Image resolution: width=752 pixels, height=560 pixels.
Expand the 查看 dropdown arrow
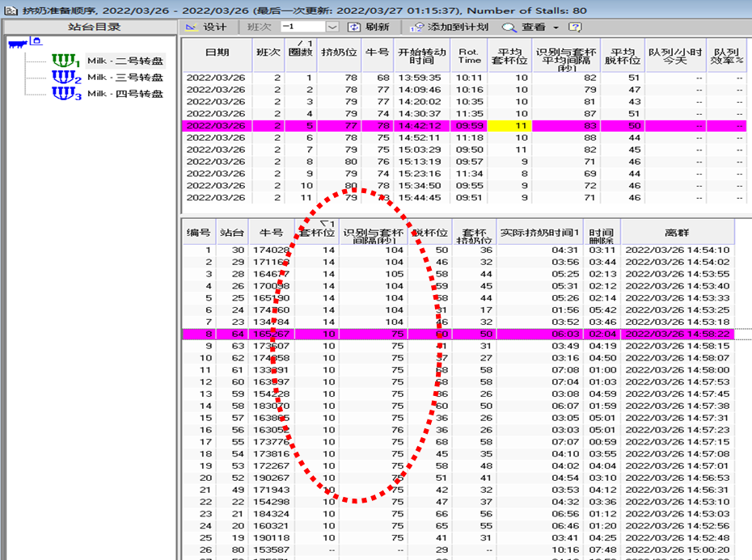[x=556, y=27]
